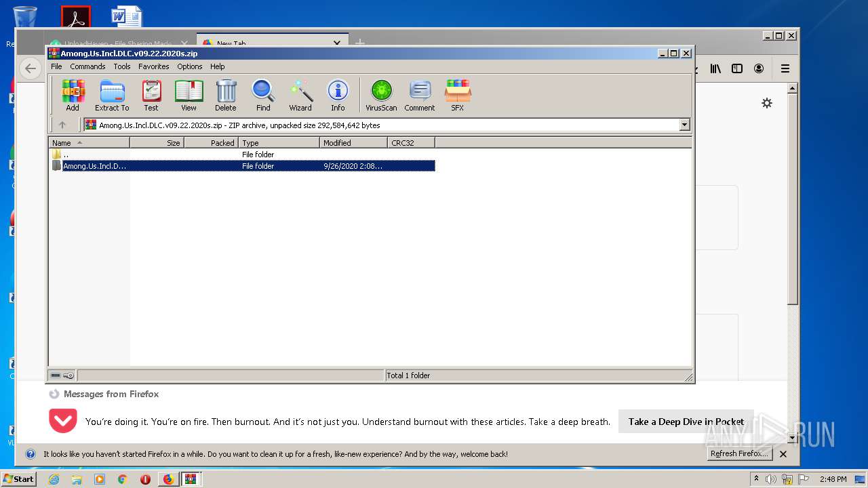The height and width of the screenshot is (488, 868).
Task: Click the 'Messages from Firefox' heading
Action: click(x=111, y=394)
